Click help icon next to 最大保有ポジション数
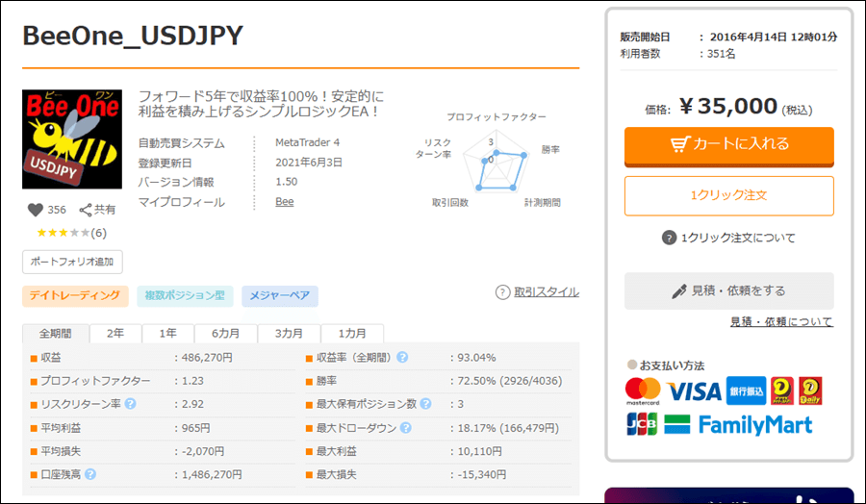The width and height of the screenshot is (866, 504). pyautogui.click(x=425, y=404)
